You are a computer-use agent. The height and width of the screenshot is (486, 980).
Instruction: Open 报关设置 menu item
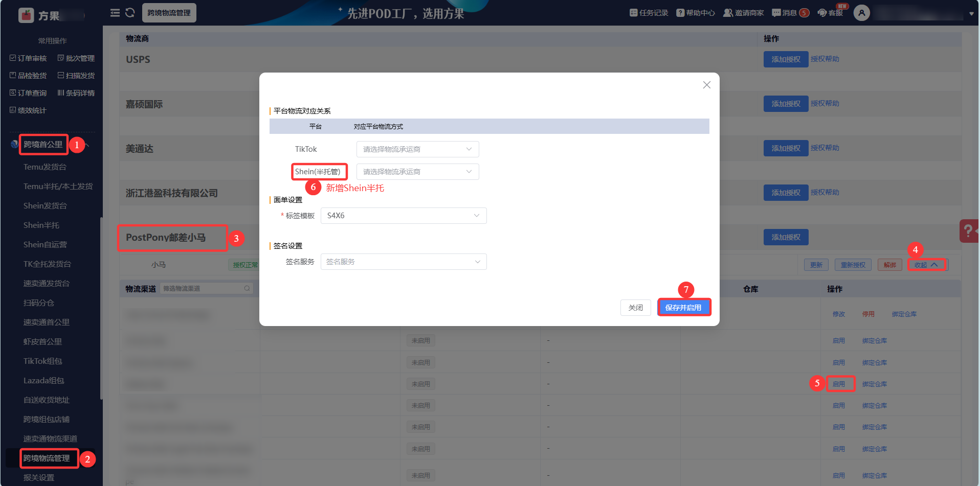point(39,478)
